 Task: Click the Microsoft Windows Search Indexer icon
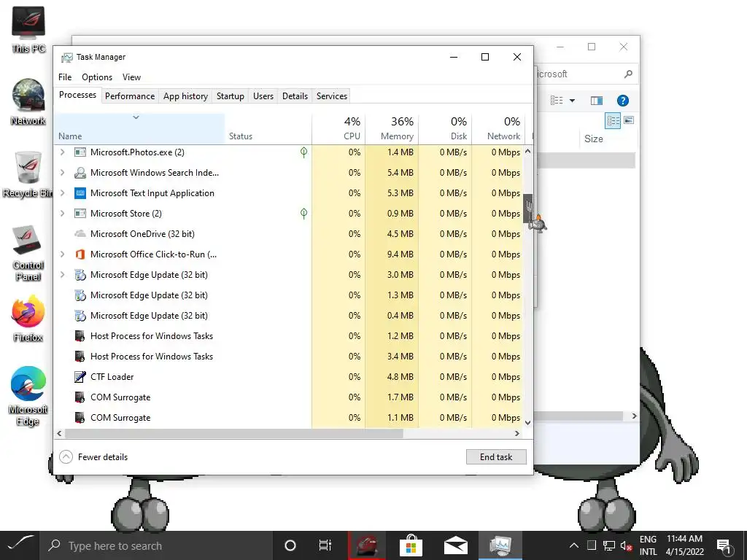tap(80, 173)
